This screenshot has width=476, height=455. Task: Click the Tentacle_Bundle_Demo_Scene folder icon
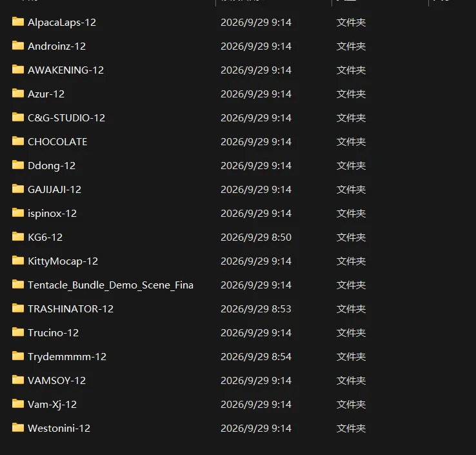click(x=18, y=285)
